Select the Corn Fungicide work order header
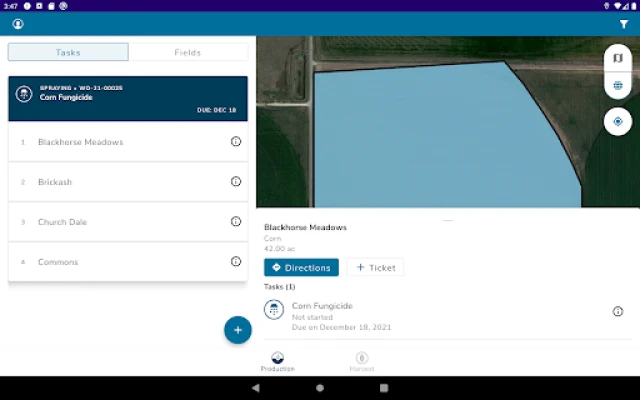Image resolution: width=640 pixels, height=400 pixels. pyautogui.click(x=128, y=98)
